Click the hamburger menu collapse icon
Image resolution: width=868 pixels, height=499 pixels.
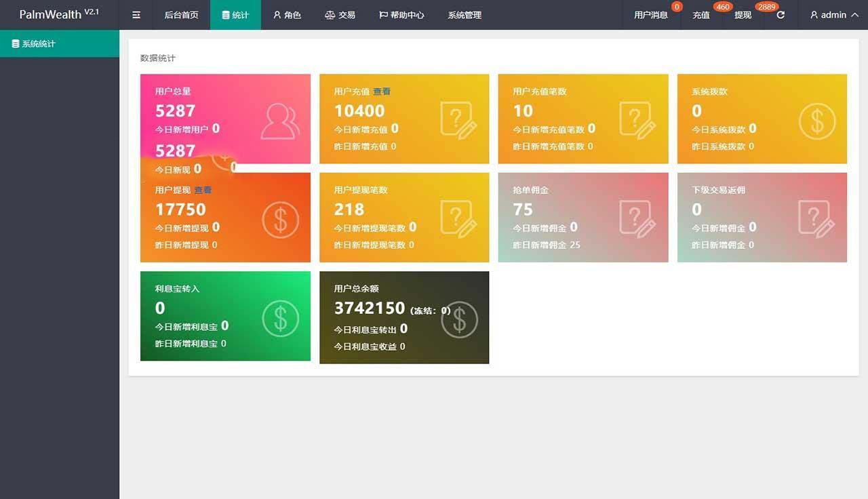136,15
